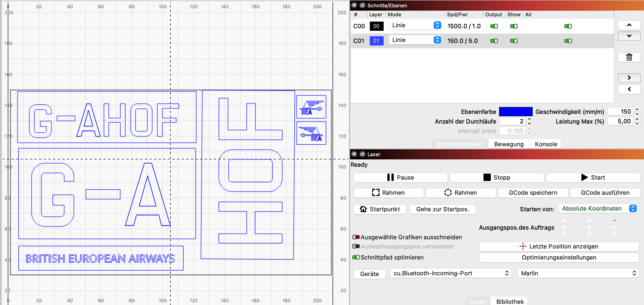Edit the Anzahl der Durchläufe field
This screenshot has height=305, width=644.
[512, 121]
